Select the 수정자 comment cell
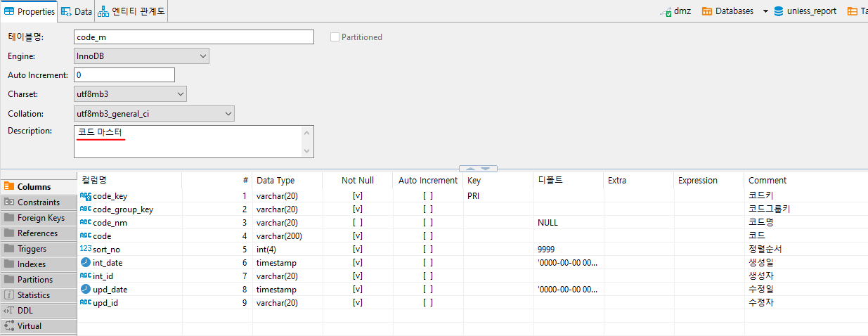The image size is (868, 336). click(x=808, y=303)
